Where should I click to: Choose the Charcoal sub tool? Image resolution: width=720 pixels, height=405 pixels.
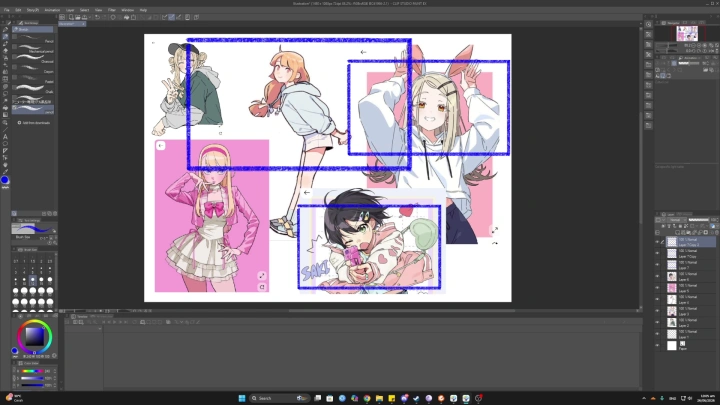tap(33, 60)
